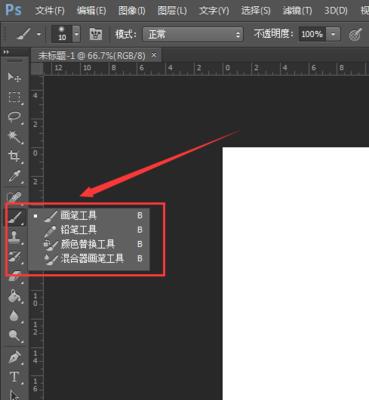The width and height of the screenshot is (369, 400).
Task: Select the Magic Wand tool
Action: (14, 137)
